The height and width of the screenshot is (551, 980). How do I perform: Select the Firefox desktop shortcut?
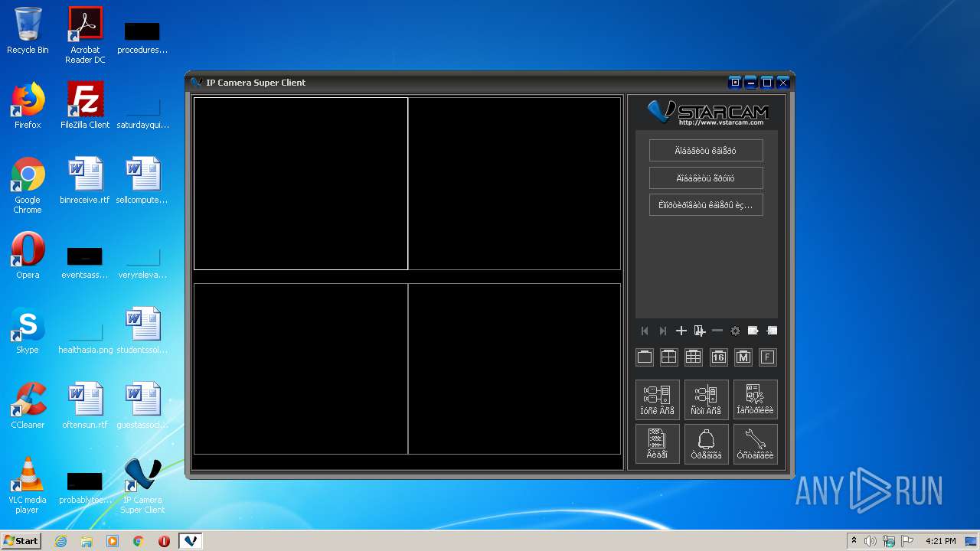tap(28, 105)
